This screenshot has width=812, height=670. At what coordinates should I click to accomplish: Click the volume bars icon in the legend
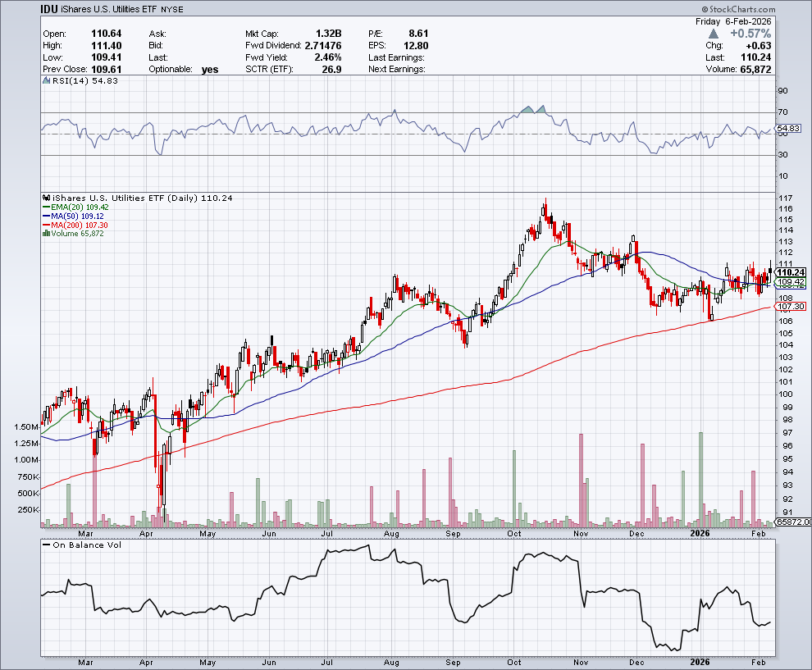tap(46, 234)
